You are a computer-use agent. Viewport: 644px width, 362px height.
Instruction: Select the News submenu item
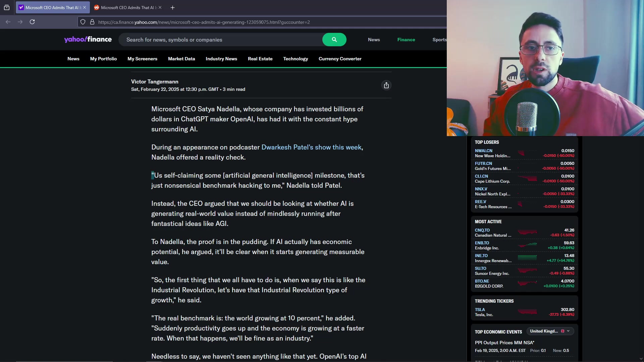tap(73, 59)
